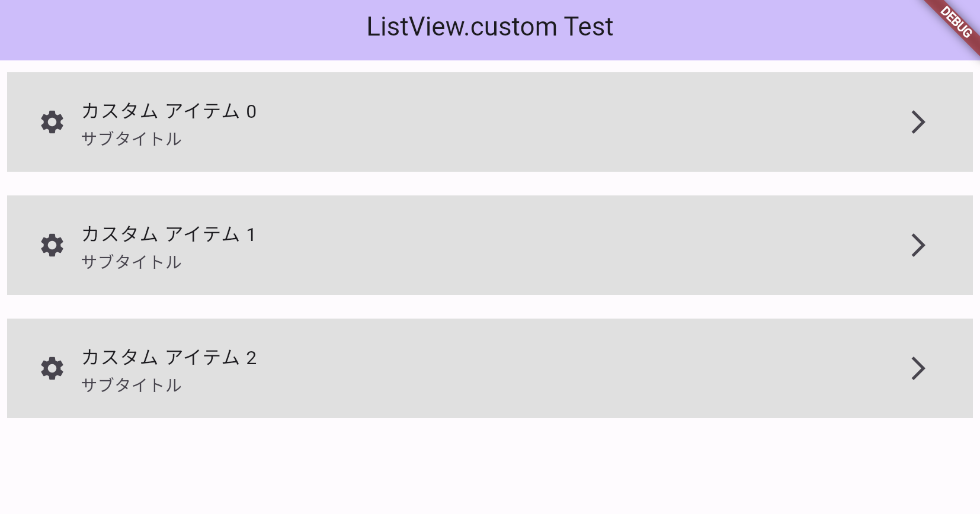
Task: Click the ListView.custom Test app bar title
Action: pyautogui.click(x=489, y=27)
